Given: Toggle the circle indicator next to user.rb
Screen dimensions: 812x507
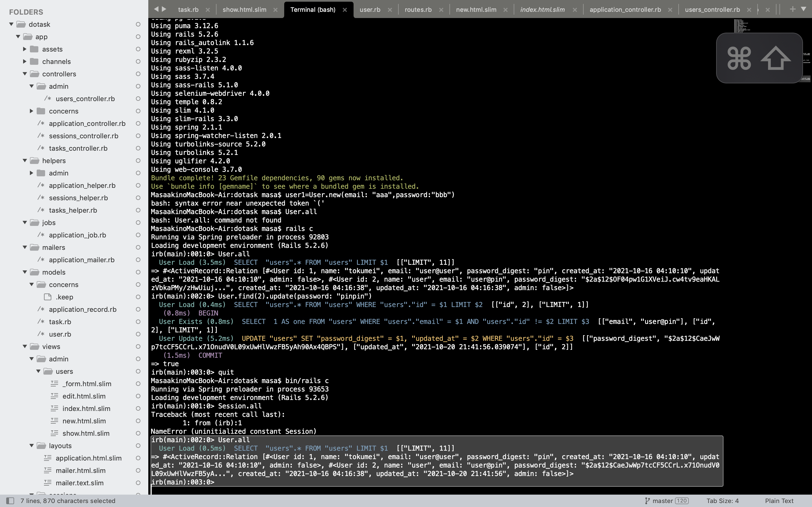Looking at the screenshot, I should pos(138,334).
